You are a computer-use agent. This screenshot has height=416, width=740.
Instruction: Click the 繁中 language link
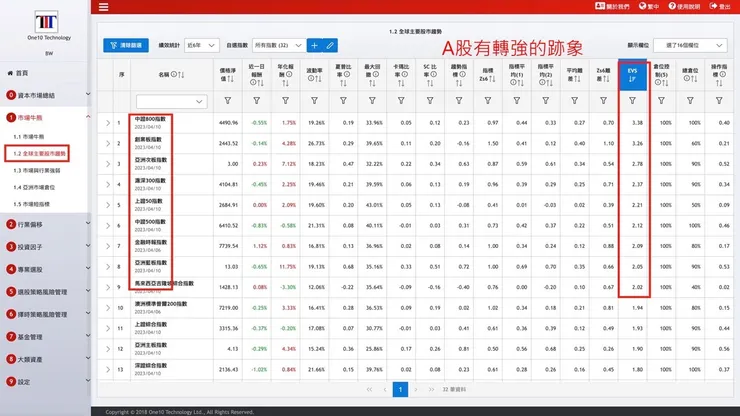tap(649, 6)
